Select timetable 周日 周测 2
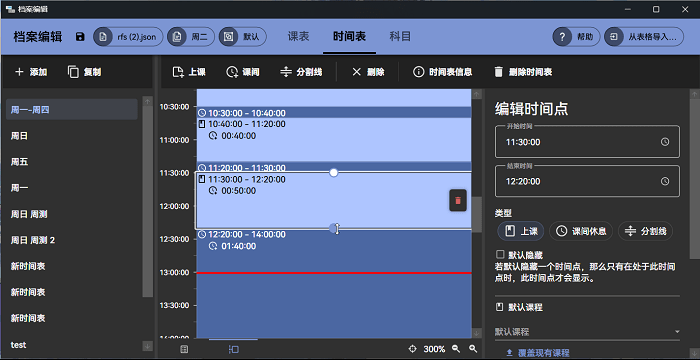 tap(71, 240)
